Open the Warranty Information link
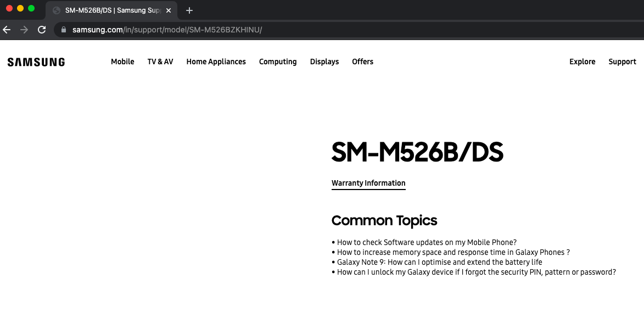The width and height of the screenshot is (644, 334). click(x=368, y=183)
